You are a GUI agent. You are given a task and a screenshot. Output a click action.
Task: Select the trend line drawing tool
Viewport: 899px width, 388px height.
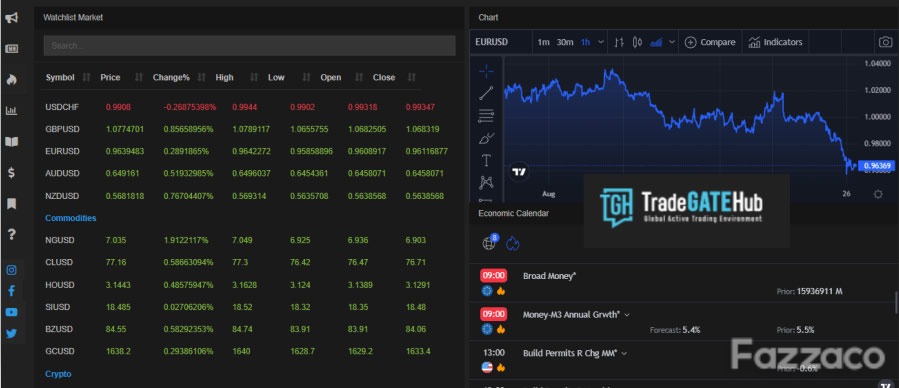[486, 93]
